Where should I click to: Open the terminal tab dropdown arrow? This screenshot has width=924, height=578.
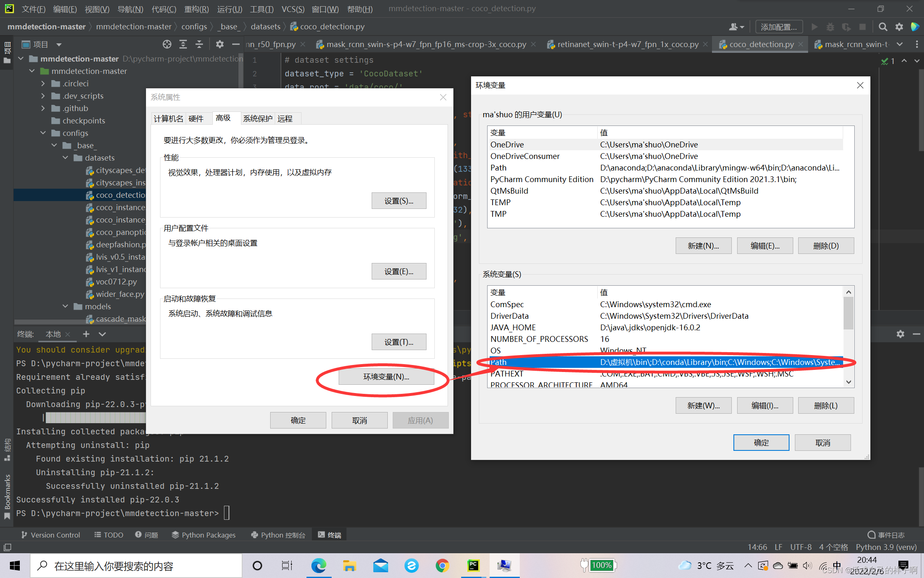click(102, 334)
